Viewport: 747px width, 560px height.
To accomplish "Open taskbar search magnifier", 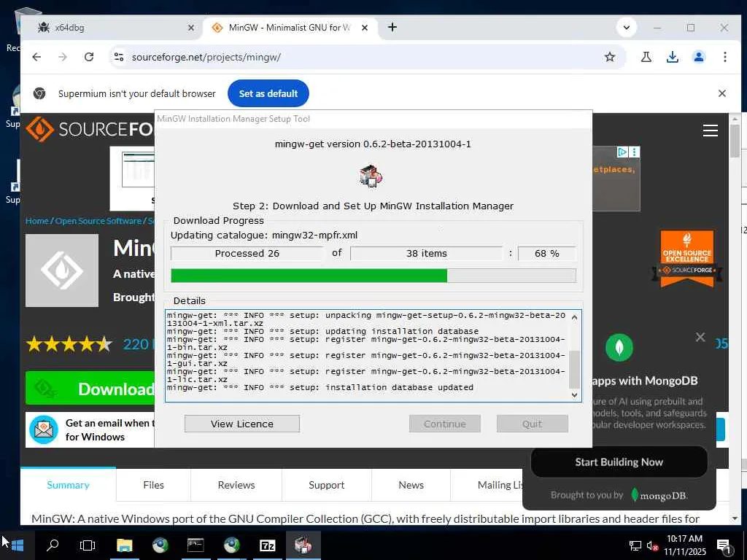I will pos(53,545).
